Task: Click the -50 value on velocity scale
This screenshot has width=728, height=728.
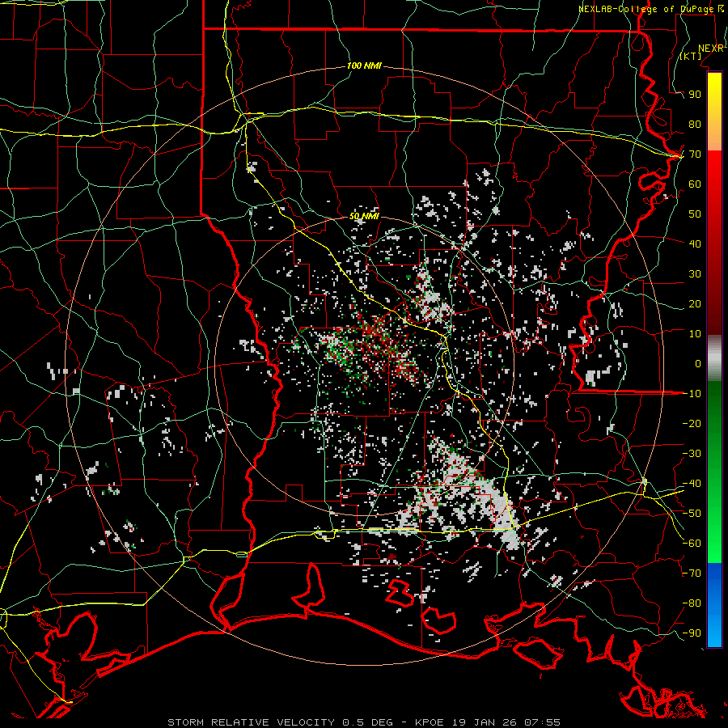Action: tap(692, 514)
